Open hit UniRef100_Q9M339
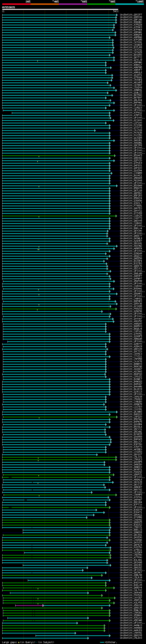Image resolution: width=146 pixels, height=644 pixels. point(131,17)
